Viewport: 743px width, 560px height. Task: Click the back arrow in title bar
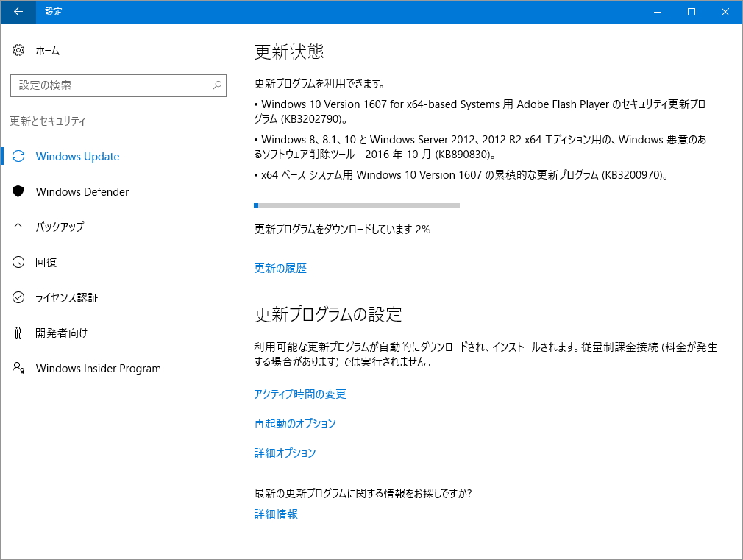17,12
